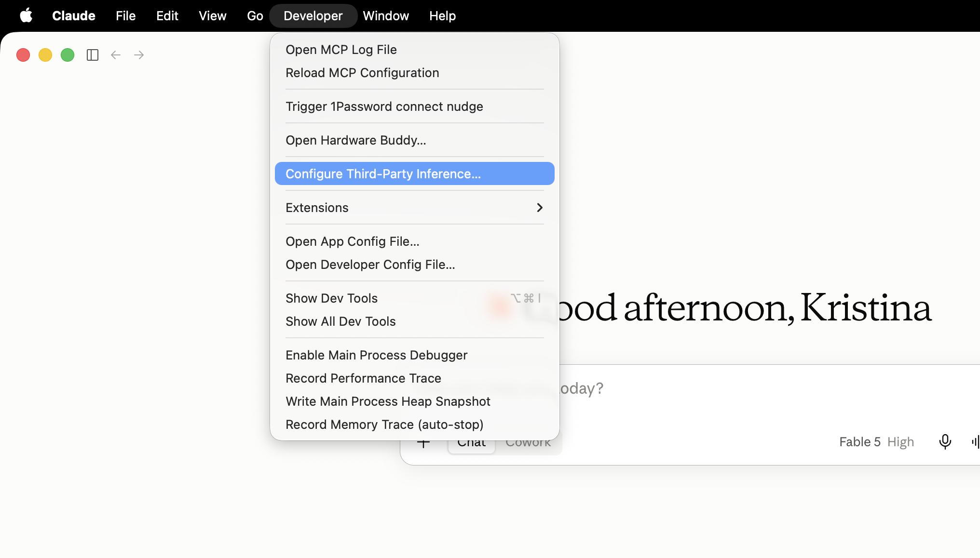
Task: Expand the Extensions submenu
Action: click(x=415, y=208)
